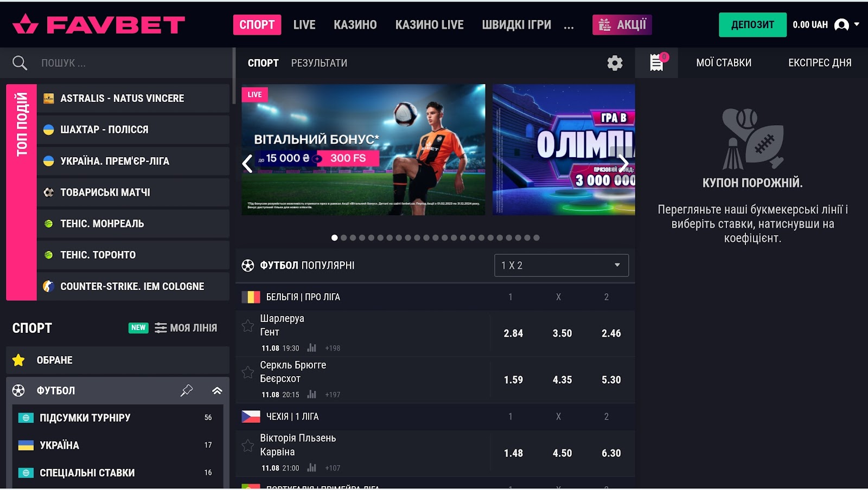The height and width of the screenshot is (490, 868).
Task: Open Підсумки турніру category
Action: (x=118, y=417)
